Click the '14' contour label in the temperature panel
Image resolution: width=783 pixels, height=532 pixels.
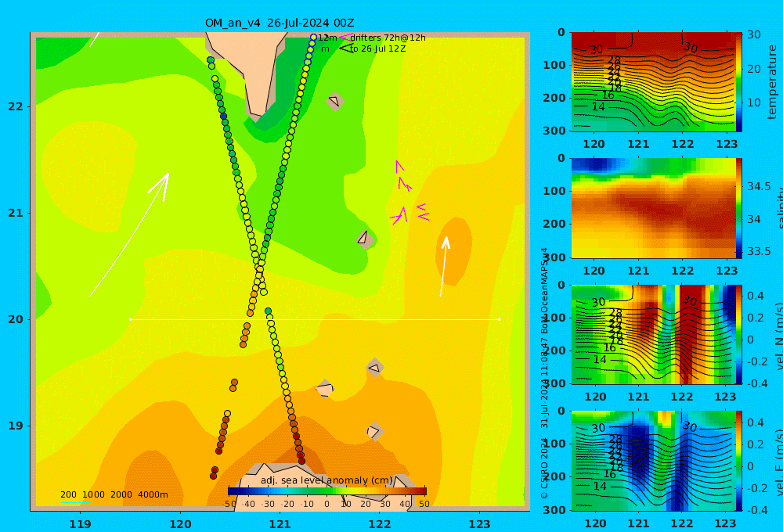point(598,107)
